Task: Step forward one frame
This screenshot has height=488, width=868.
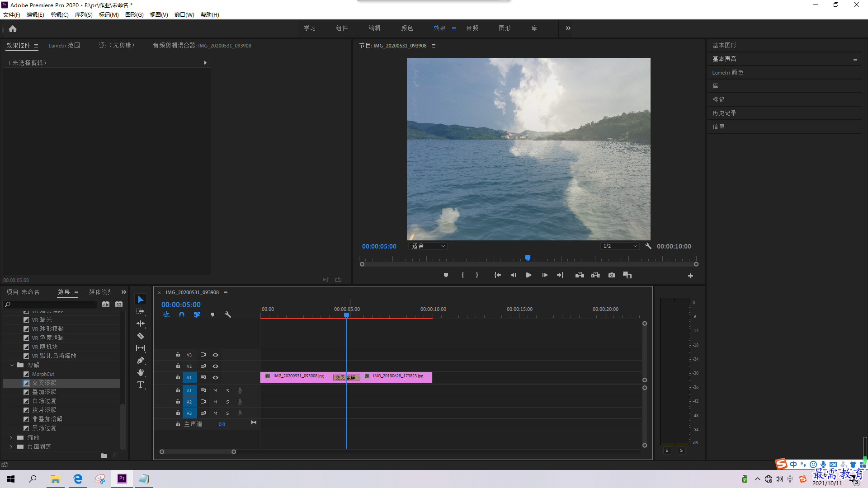Action: pos(545,275)
